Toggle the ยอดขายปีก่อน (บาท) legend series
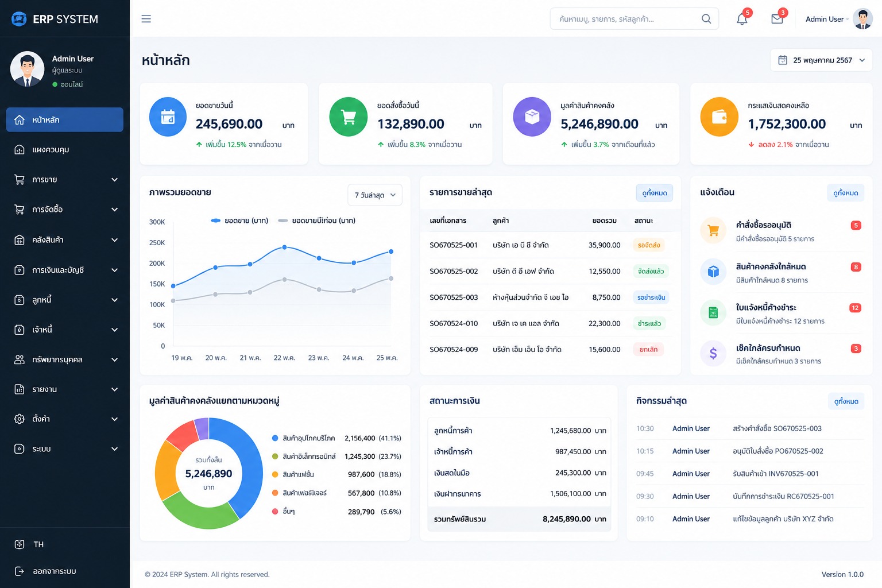Viewport: 882px width, 588px height. (x=316, y=220)
